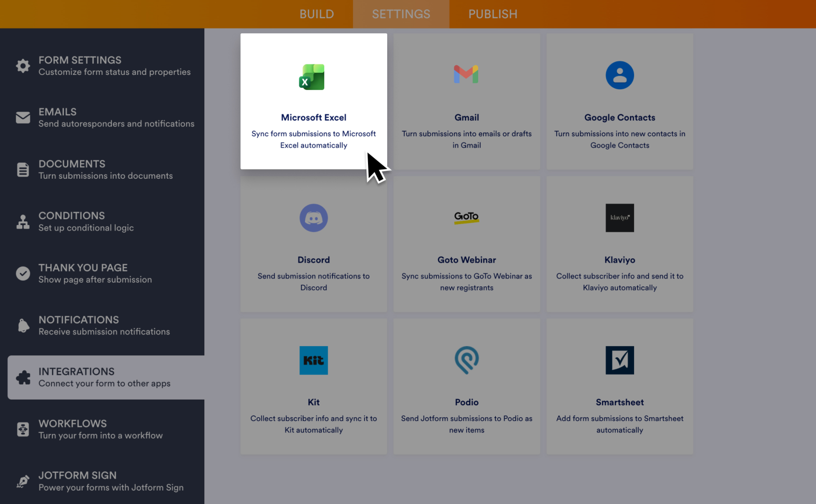Click the Smartsheet checkmark logo
The height and width of the screenshot is (504, 816).
click(x=620, y=360)
